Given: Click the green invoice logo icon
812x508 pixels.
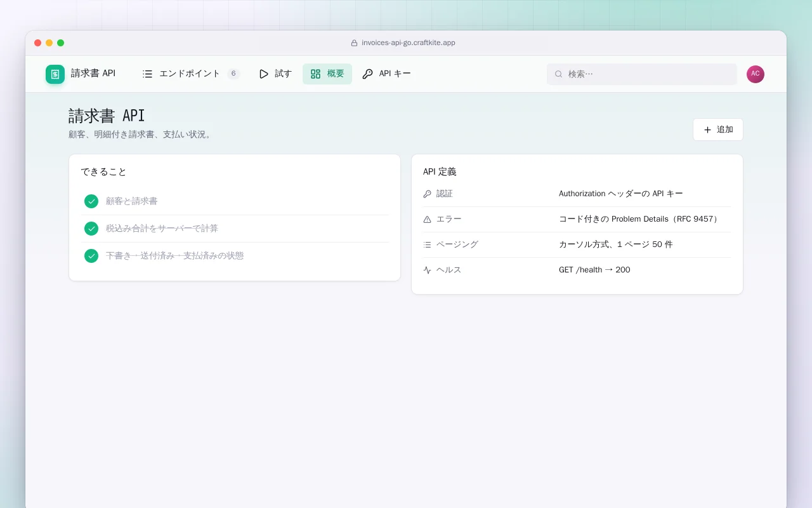Looking at the screenshot, I should pyautogui.click(x=55, y=74).
